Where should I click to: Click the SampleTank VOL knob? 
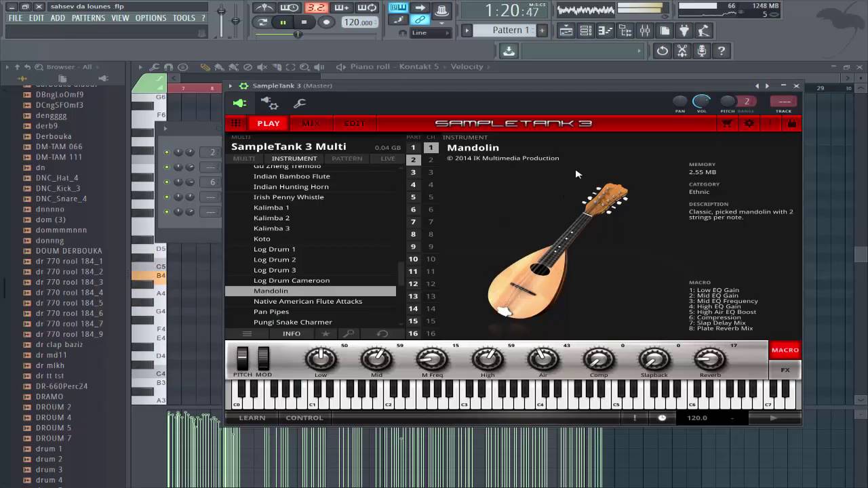702,102
